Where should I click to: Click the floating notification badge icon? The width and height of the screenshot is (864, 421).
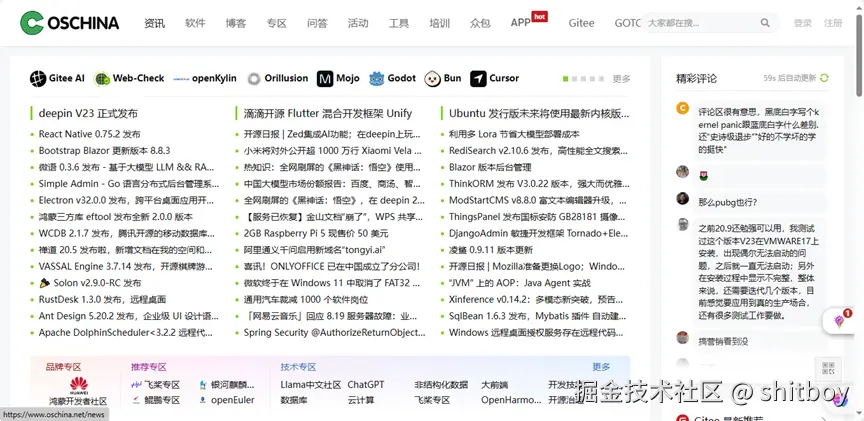(840, 321)
